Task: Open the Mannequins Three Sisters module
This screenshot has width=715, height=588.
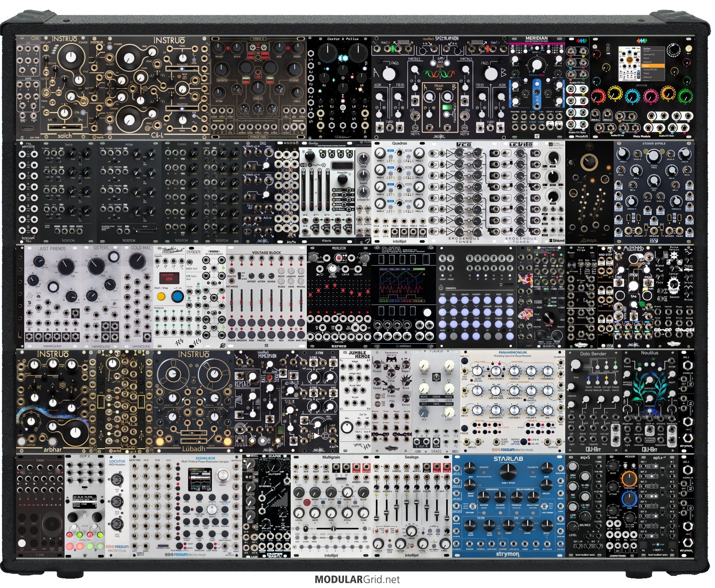Action: (x=101, y=297)
